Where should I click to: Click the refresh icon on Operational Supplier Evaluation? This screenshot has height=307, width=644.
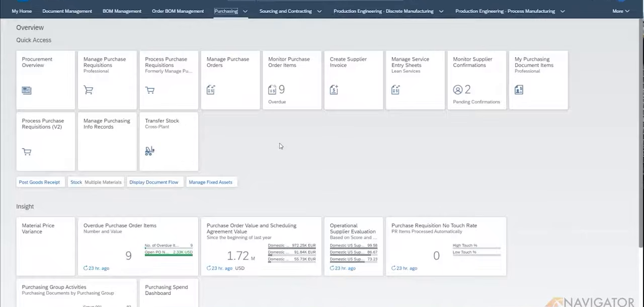point(332,268)
